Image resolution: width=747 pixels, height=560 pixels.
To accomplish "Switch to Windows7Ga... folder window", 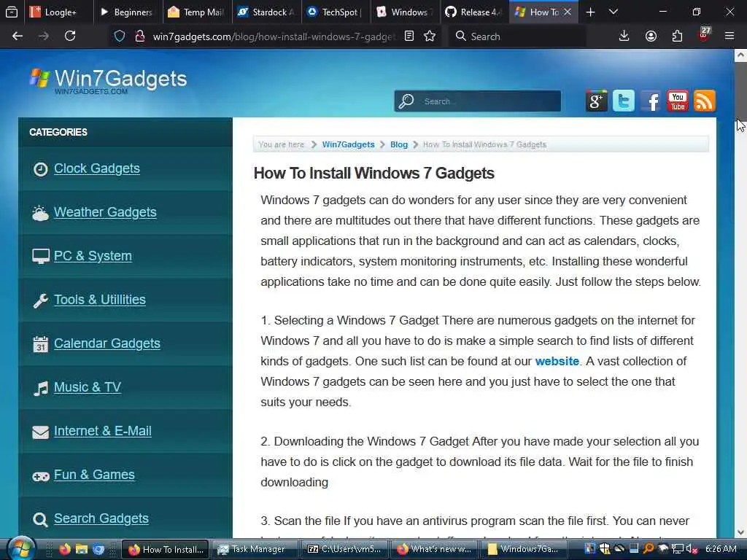I will tap(524, 549).
